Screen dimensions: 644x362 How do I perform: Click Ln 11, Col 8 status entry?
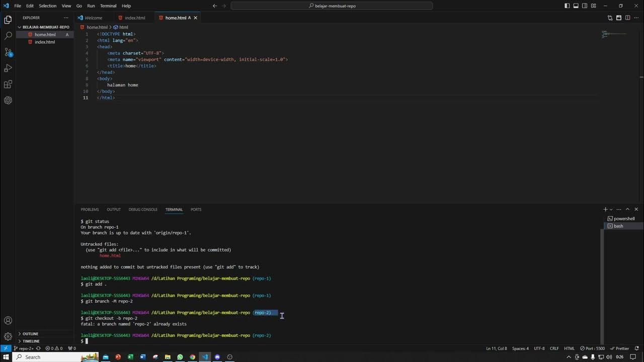pos(497,348)
